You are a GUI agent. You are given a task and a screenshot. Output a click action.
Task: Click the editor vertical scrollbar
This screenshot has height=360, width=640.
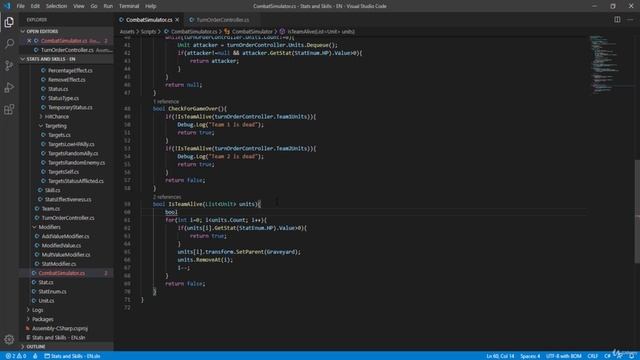click(637, 211)
